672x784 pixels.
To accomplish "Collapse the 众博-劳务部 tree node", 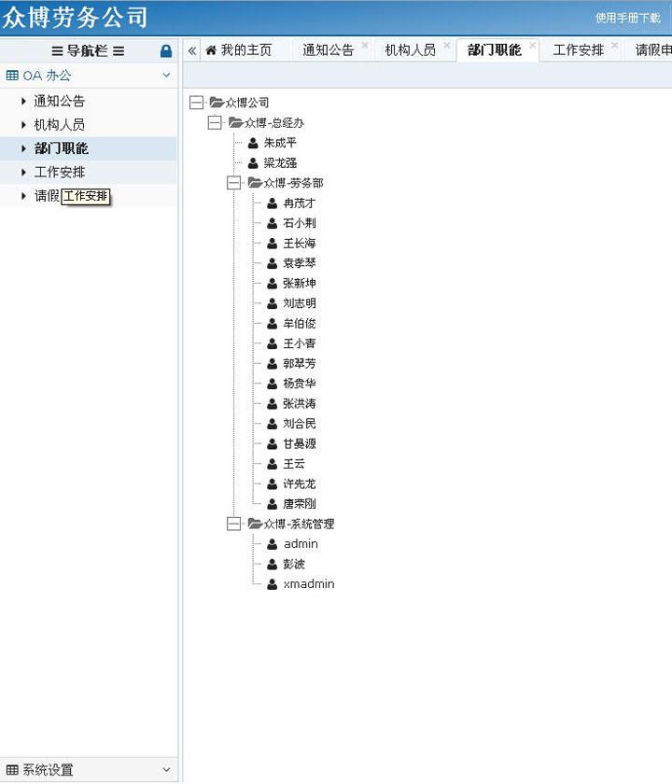I will tap(234, 183).
